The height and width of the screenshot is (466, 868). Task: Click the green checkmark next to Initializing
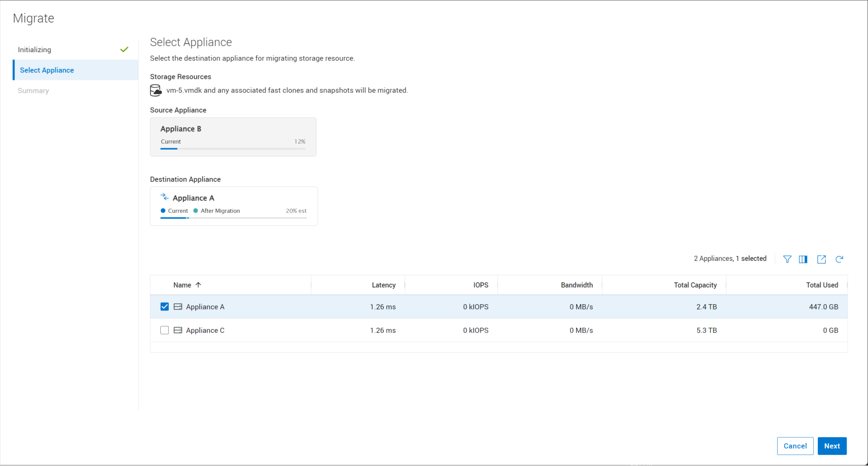pos(124,50)
